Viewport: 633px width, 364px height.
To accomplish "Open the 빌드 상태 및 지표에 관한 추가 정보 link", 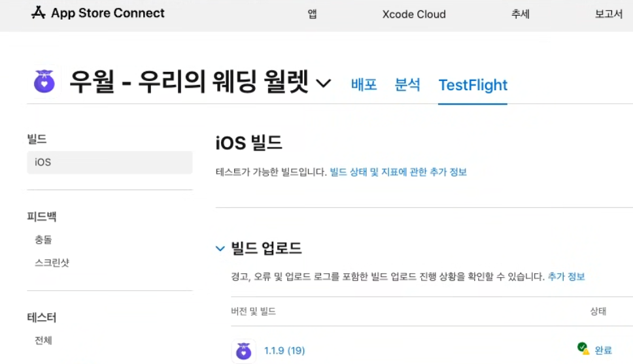I will (x=398, y=173).
